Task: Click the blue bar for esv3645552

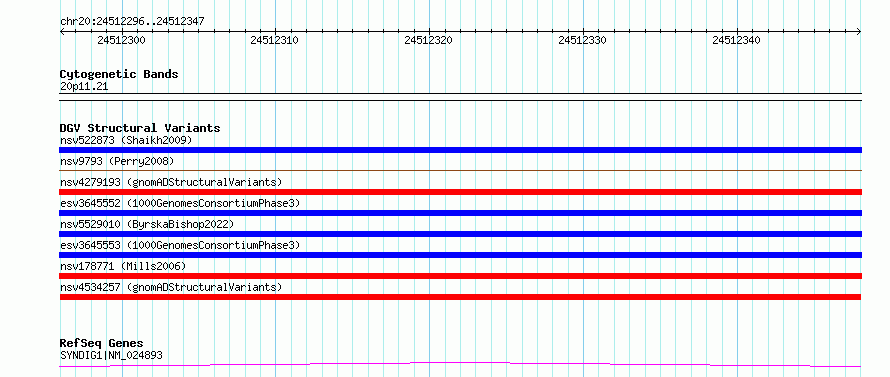Action: tap(460, 213)
